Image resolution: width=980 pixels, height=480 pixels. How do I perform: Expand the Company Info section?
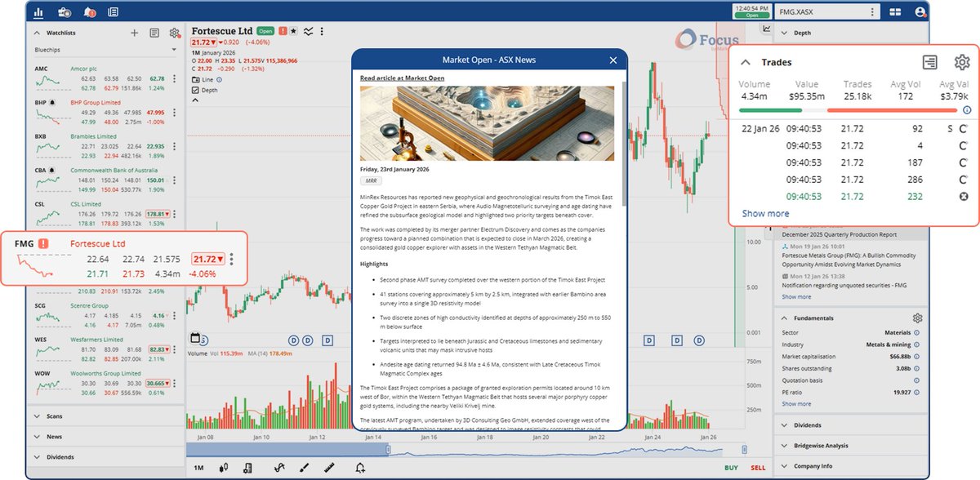point(784,466)
